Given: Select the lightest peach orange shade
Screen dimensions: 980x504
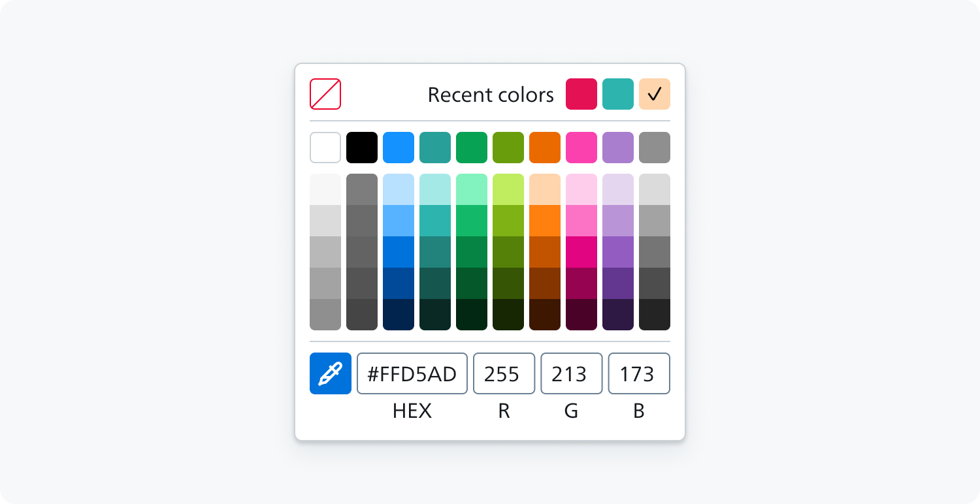Looking at the screenshot, I should (545, 189).
